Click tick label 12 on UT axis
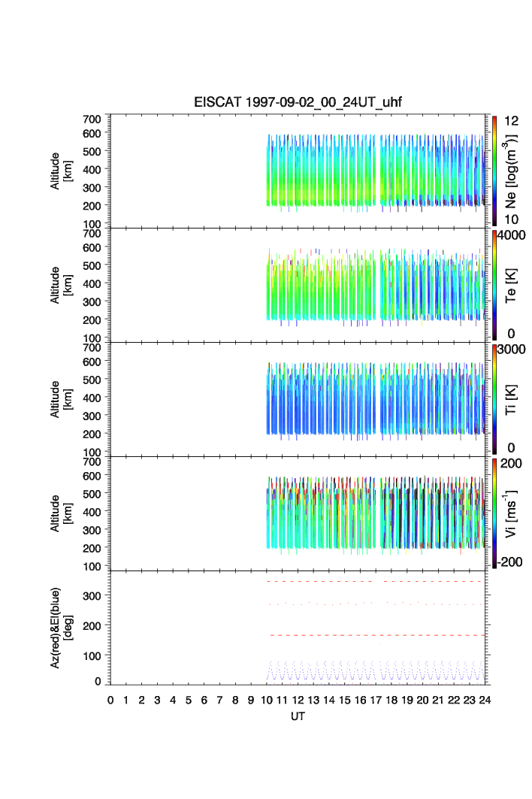Image resolution: width=532 pixels, height=799 pixels. coord(298,700)
